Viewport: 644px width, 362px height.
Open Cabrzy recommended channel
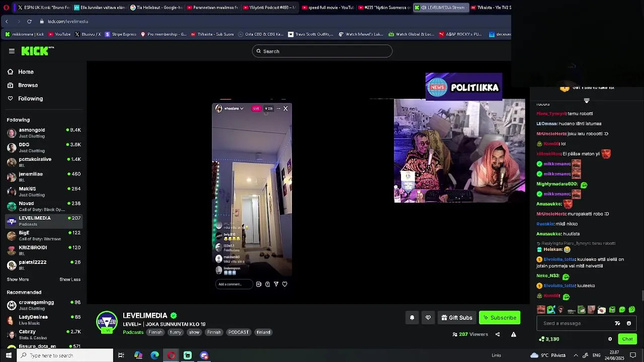[x=44, y=334]
